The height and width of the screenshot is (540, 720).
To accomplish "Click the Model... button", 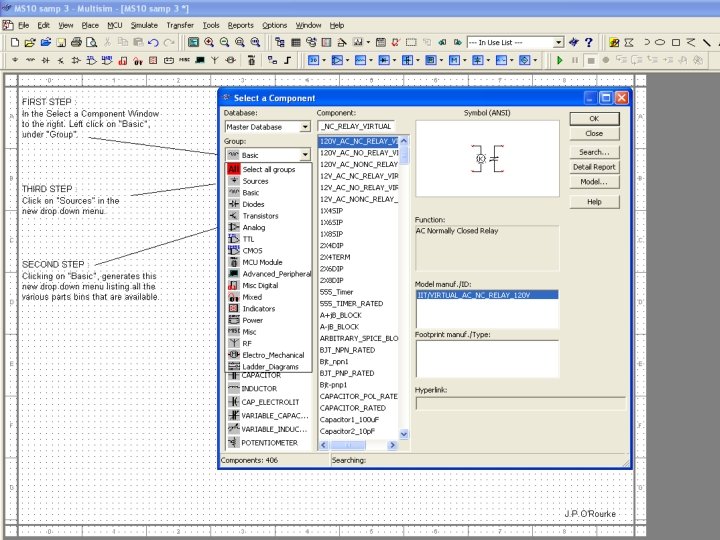I will (x=594, y=182).
